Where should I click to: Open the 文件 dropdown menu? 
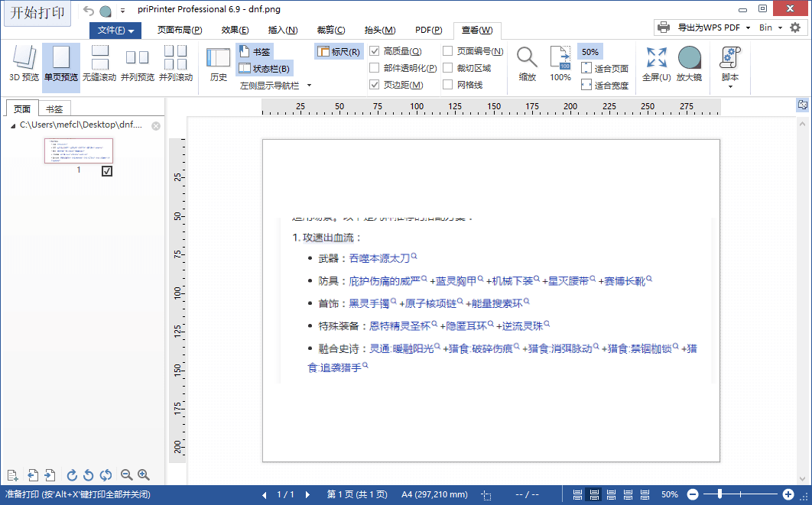coord(115,31)
